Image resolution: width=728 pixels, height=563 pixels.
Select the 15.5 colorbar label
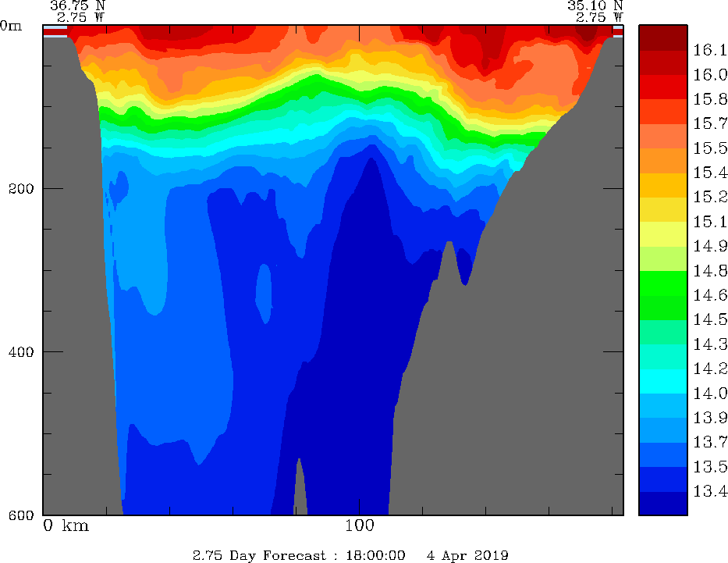click(710, 148)
